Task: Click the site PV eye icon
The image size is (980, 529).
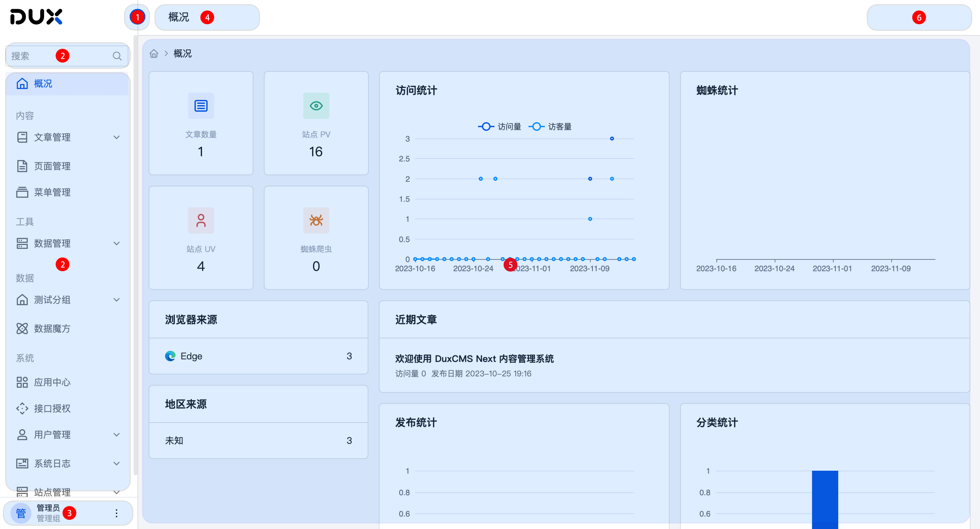Action: [316, 106]
